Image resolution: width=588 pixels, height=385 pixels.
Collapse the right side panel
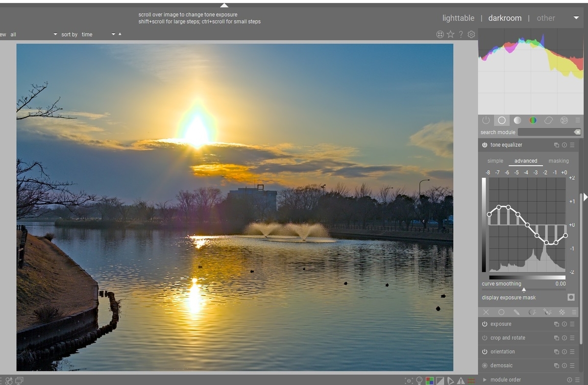click(x=585, y=197)
